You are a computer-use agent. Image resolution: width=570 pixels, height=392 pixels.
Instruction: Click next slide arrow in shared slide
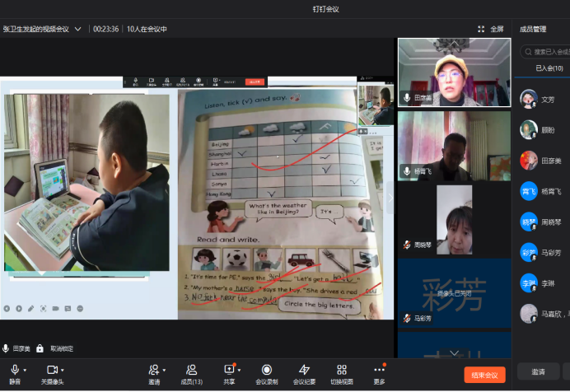tap(19, 309)
